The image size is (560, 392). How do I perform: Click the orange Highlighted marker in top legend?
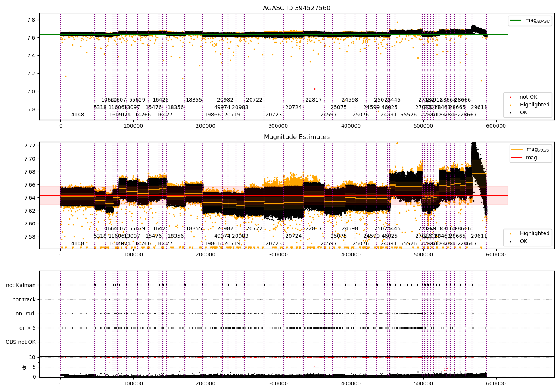point(511,105)
